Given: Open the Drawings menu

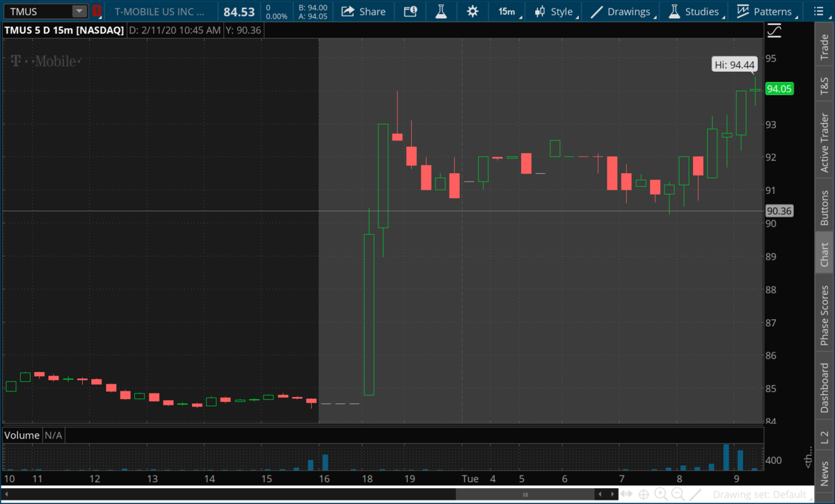Looking at the screenshot, I should tap(621, 11).
